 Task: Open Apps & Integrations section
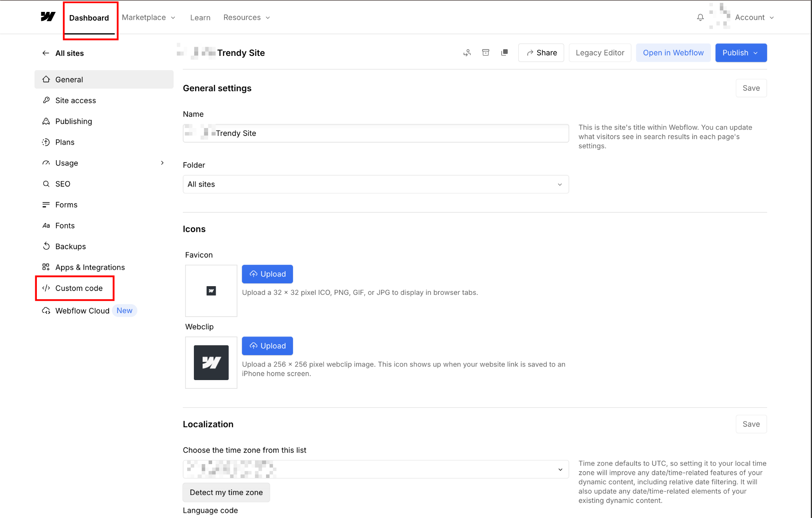[90, 267]
